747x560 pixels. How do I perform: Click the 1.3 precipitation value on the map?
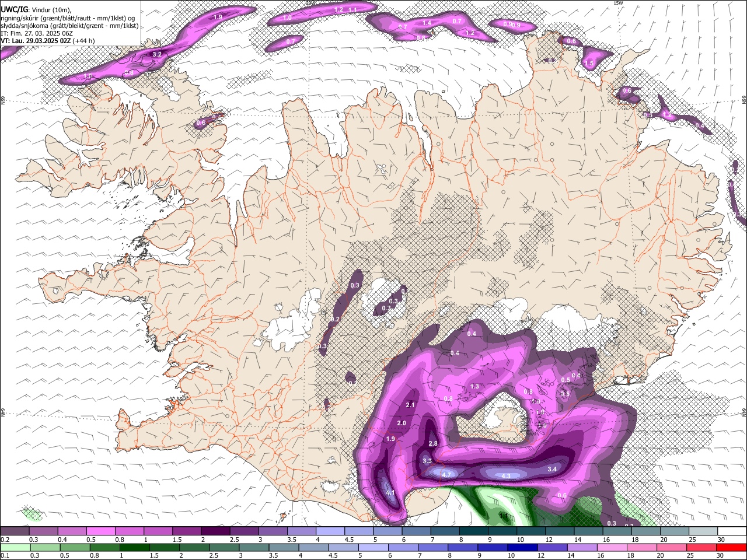click(x=474, y=387)
